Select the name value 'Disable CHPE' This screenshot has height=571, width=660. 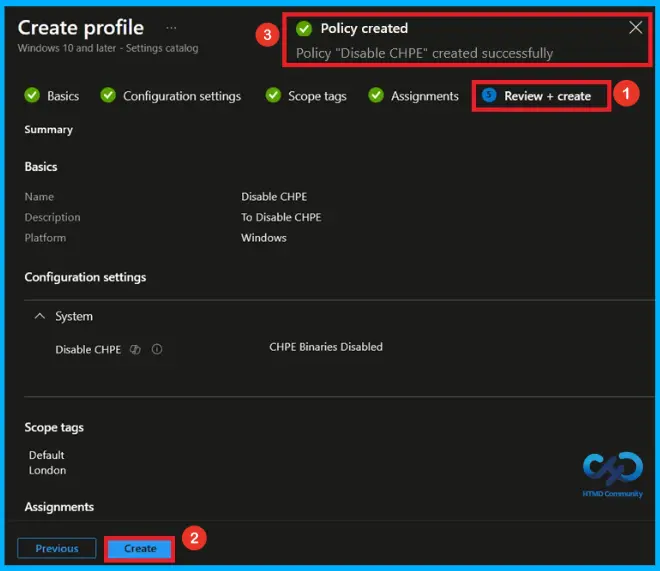click(274, 197)
